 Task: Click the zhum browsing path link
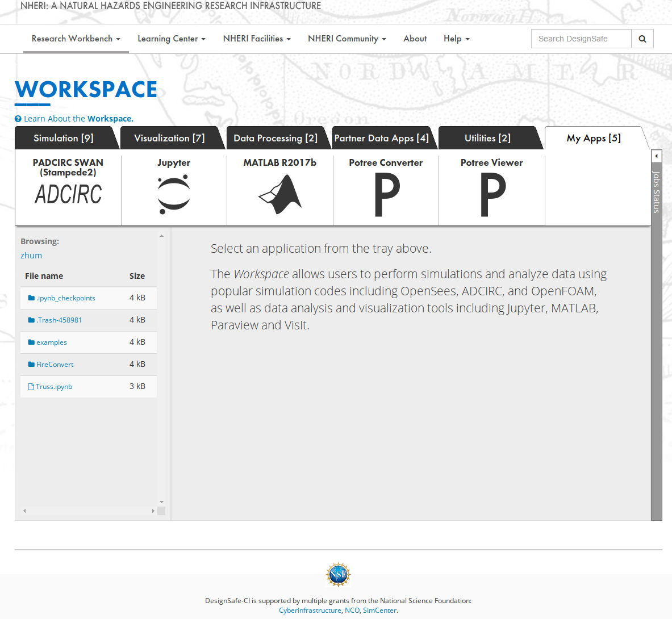point(31,256)
